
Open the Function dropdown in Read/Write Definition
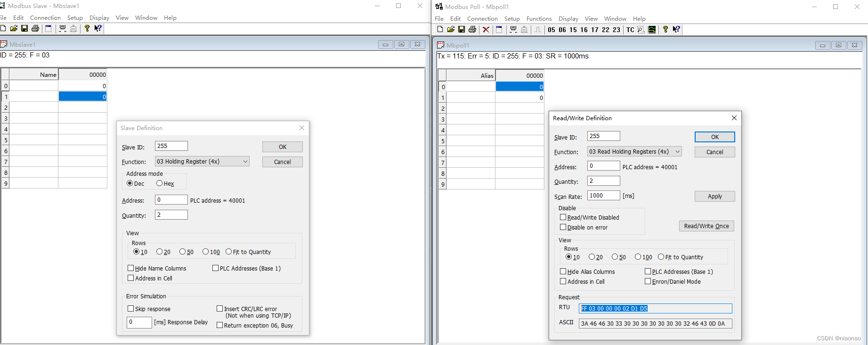tap(634, 151)
